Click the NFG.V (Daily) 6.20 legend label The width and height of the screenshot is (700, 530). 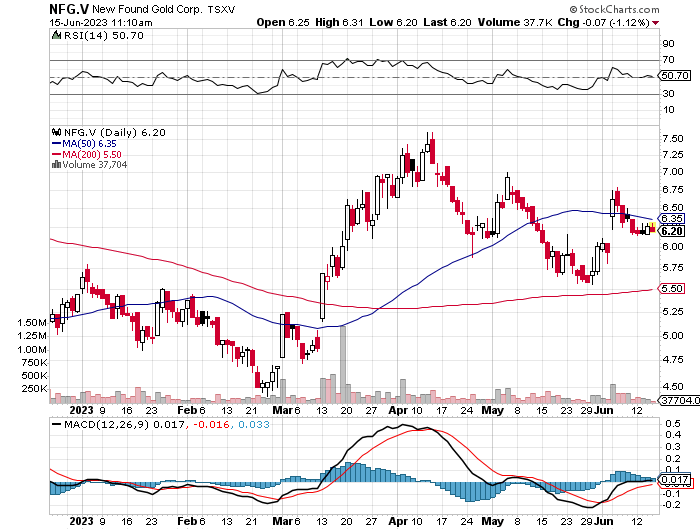(x=115, y=132)
